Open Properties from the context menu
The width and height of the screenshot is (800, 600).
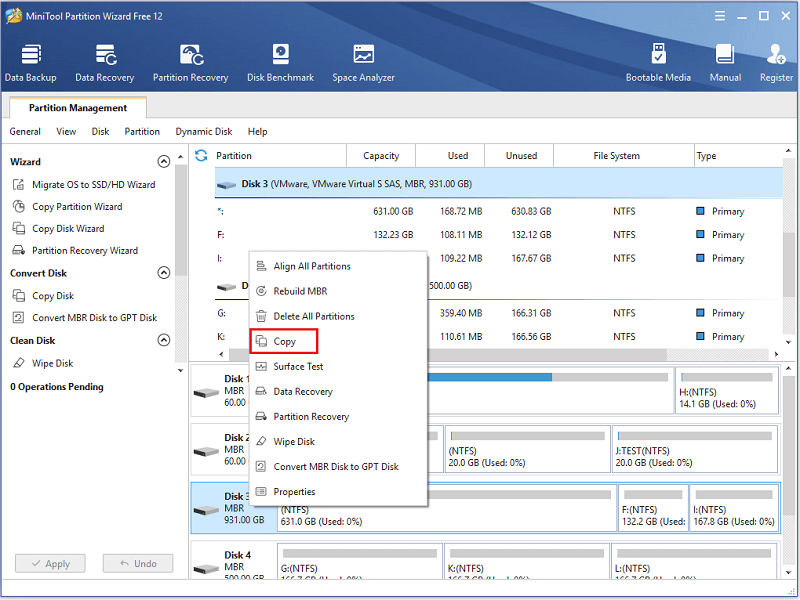[x=338, y=491]
